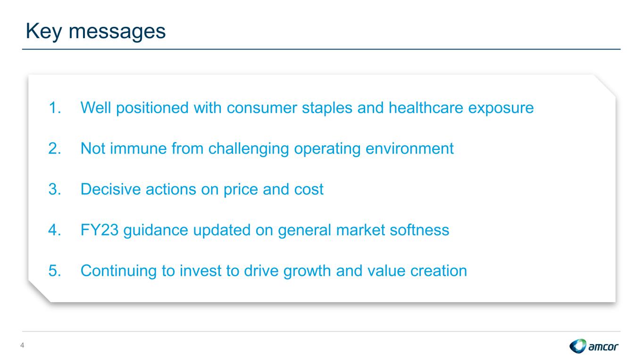Viewport: 644px width, 362px height.
Task: Select the 'Key messages' slide title
Action: click(96, 32)
